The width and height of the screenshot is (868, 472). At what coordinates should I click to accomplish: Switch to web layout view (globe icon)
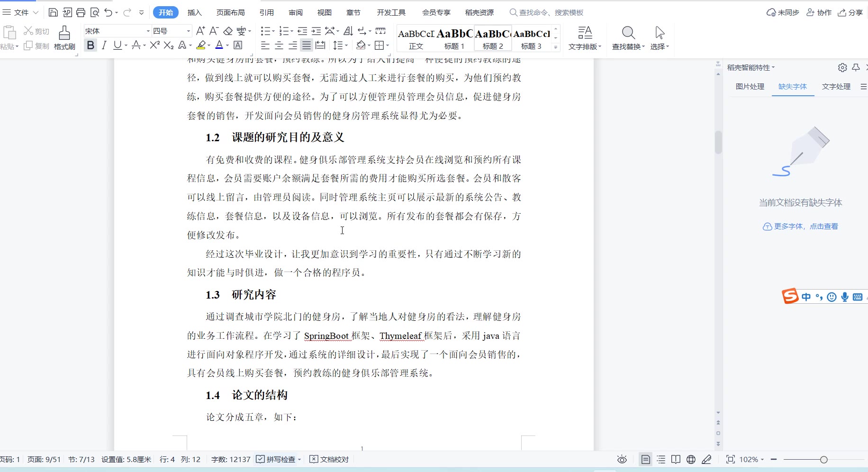point(691,459)
